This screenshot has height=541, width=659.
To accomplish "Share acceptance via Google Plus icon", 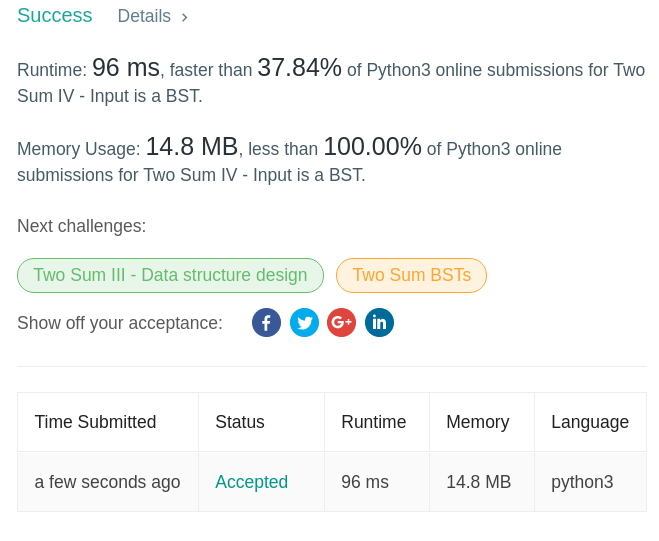I will click(341, 323).
